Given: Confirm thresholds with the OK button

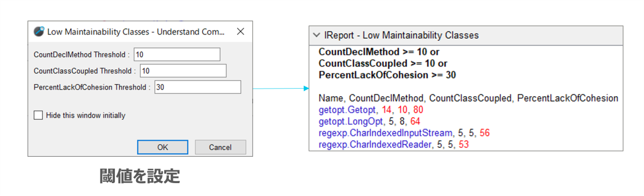Looking at the screenshot, I should [x=163, y=147].
